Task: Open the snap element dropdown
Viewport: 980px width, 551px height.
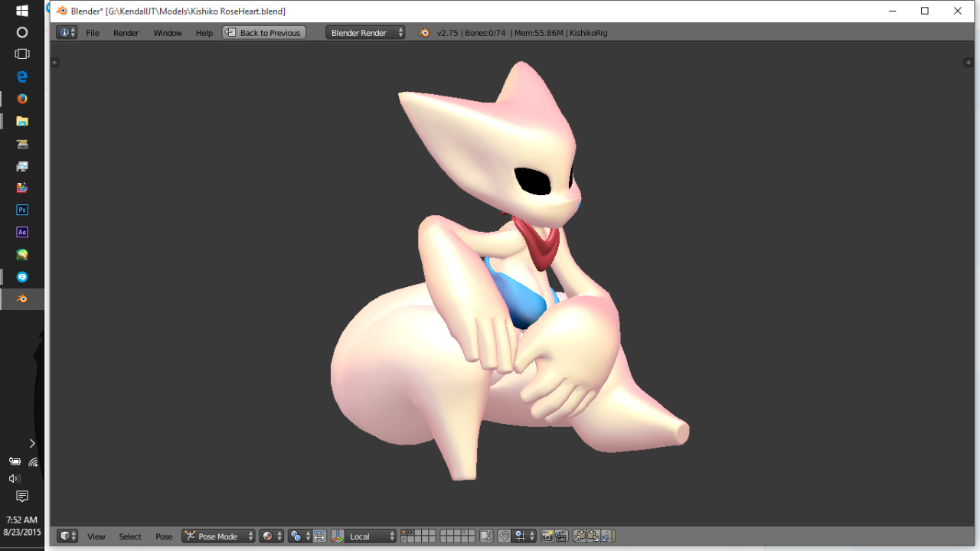Action: pos(524,536)
